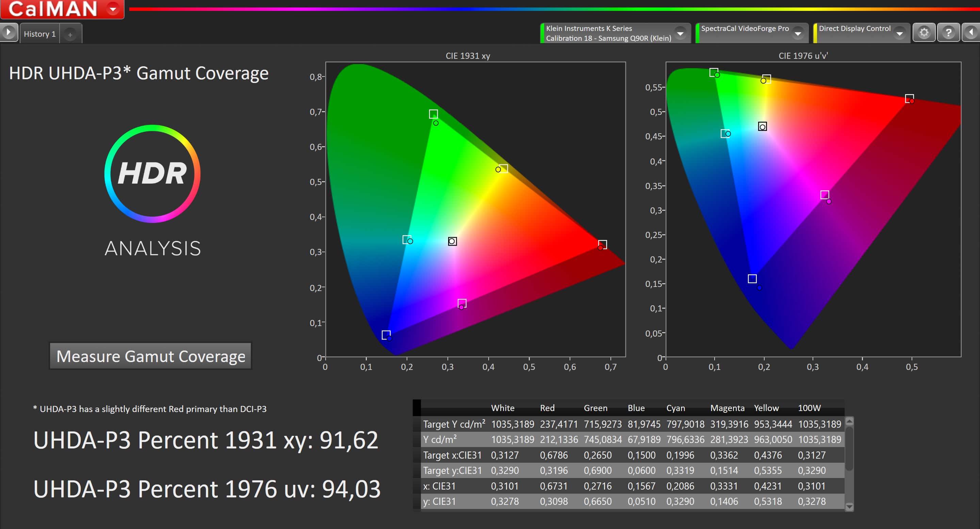Click the UHDA-P3 Percent 1931 xy result
Screen dimensions: 980x529
coord(206,440)
